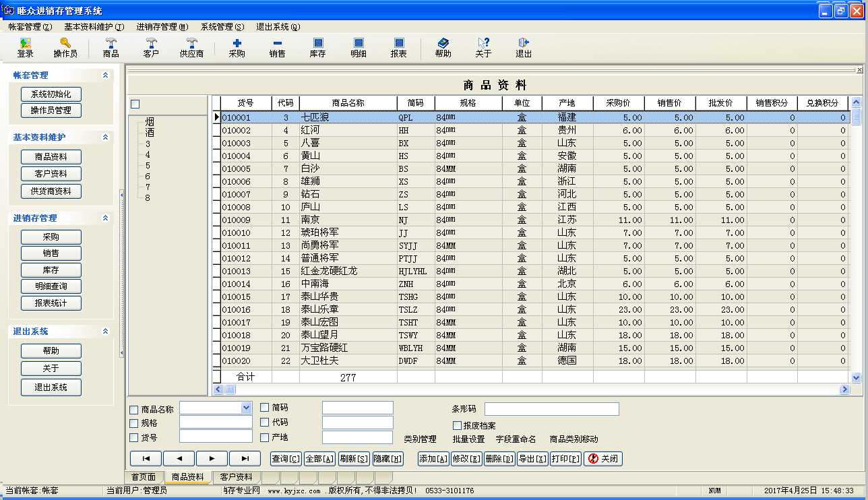
Task: Close the 商品资料 panel with small x
Action: (x=859, y=70)
